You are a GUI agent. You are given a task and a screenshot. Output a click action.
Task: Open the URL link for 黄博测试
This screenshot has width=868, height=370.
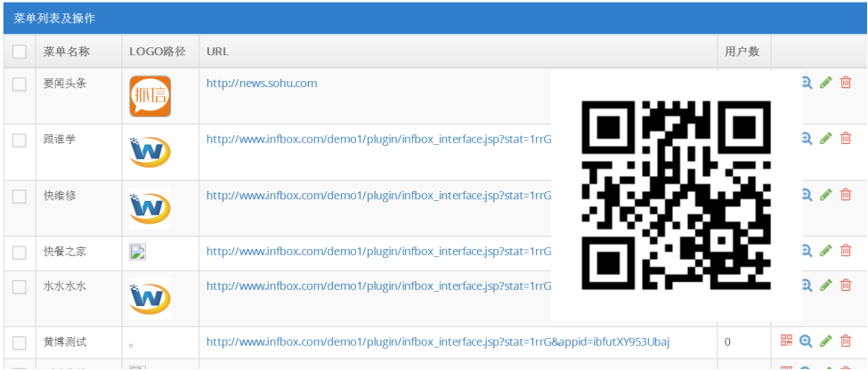pyautogui.click(x=438, y=342)
